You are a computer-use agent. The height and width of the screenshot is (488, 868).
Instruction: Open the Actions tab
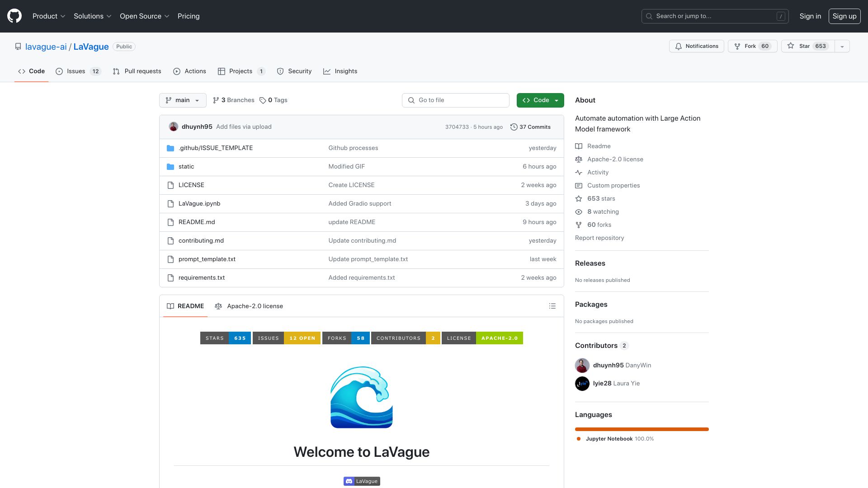[x=189, y=71]
